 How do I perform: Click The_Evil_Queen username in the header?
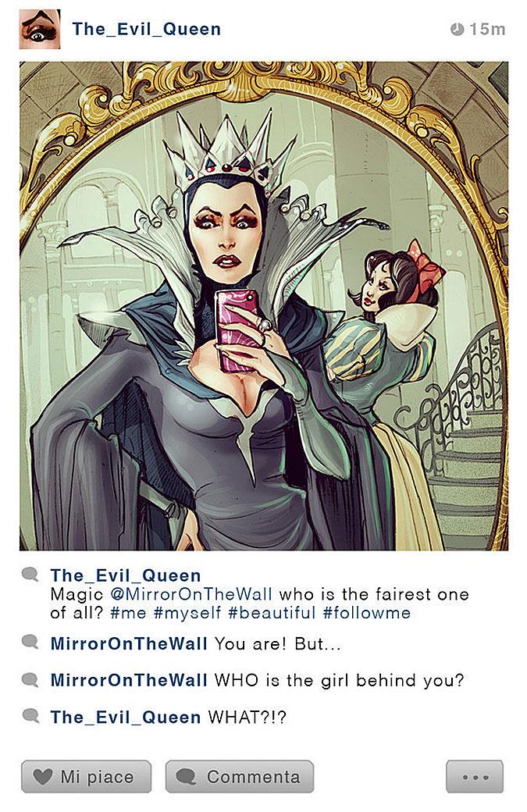[147, 29]
